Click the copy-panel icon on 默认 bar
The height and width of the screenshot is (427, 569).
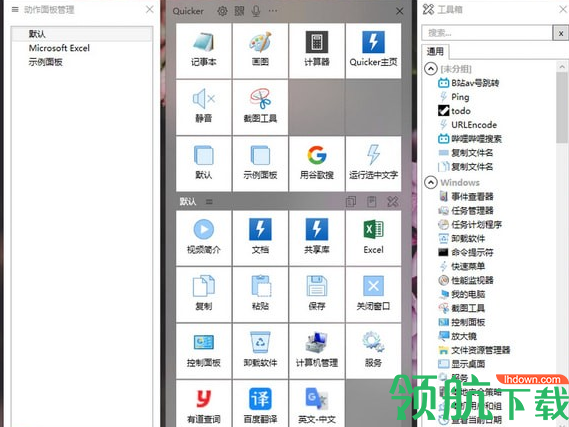point(351,201)
